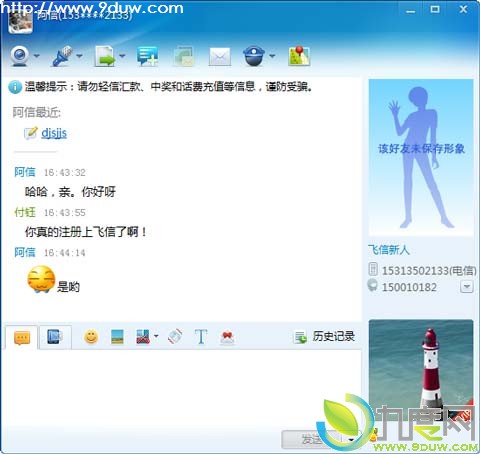The width and height of the screenshot is (480, 454).
Task: Click the message 你真的注册上飞信了啊！
Action: point(86,232)
